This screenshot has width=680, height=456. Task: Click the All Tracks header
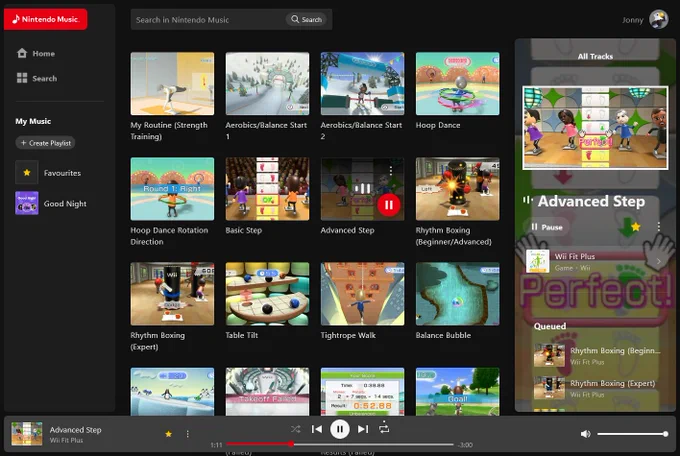click(595, 56)
